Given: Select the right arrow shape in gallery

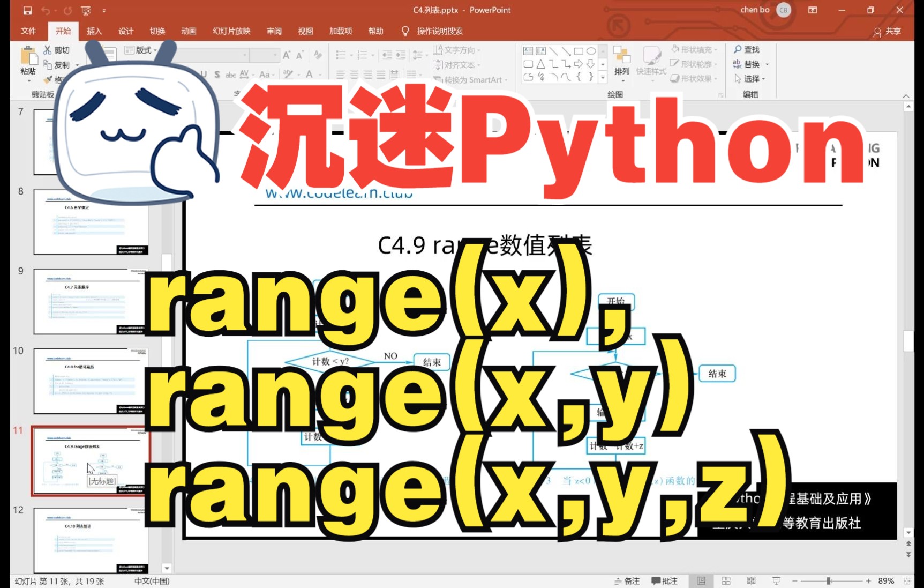Looking at the screenshot, I should pos(579,64).
